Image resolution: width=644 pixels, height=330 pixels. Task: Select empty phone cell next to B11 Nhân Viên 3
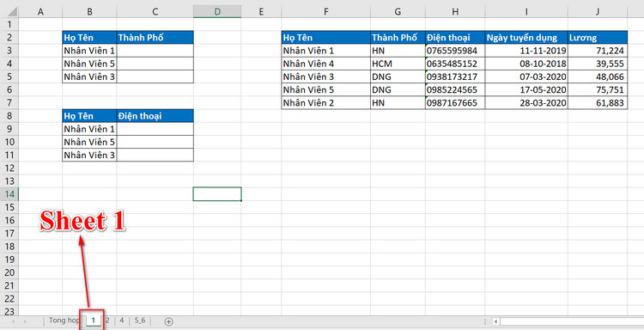click(155, 155)
